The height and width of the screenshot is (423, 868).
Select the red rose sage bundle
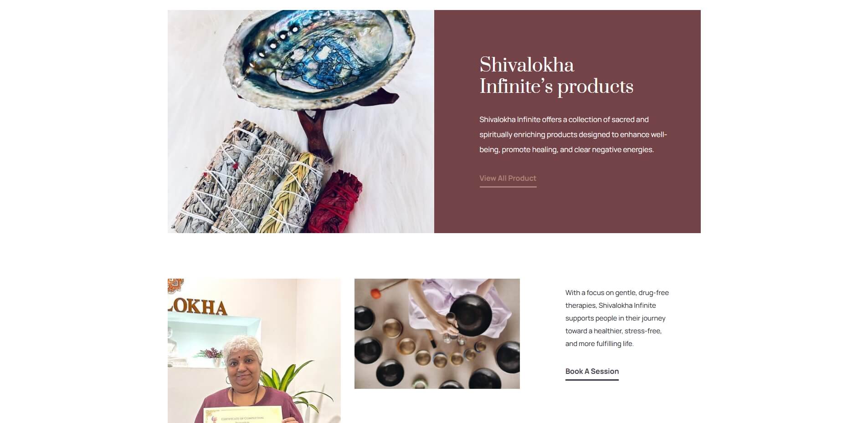335,202
